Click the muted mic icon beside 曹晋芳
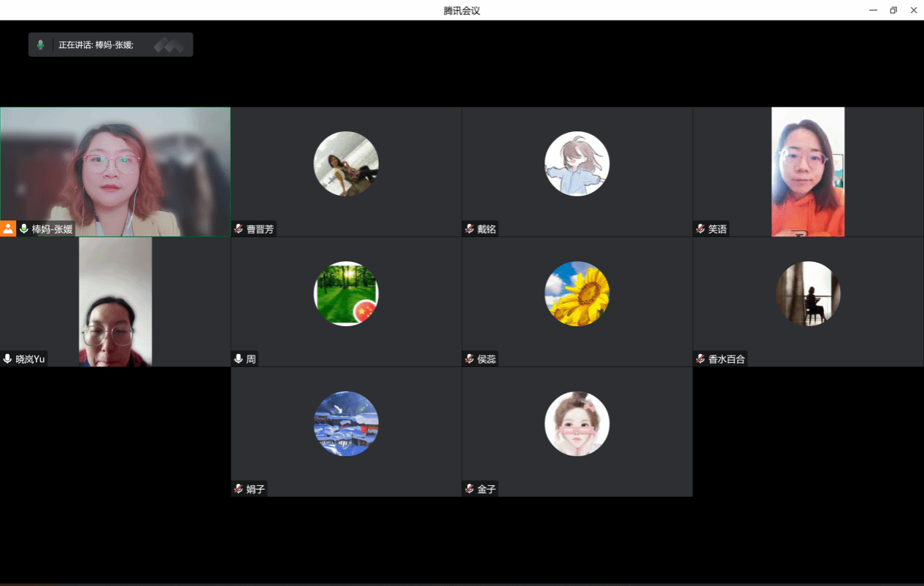 click(239, 229)
